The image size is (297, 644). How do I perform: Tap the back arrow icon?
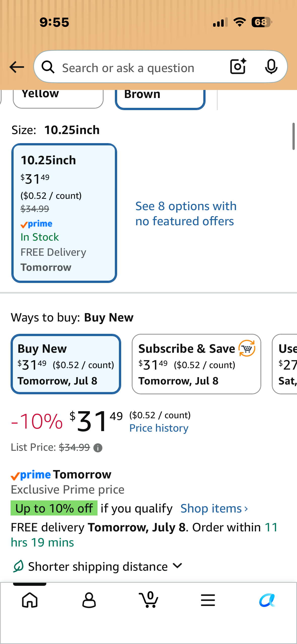tap(17, 67)
